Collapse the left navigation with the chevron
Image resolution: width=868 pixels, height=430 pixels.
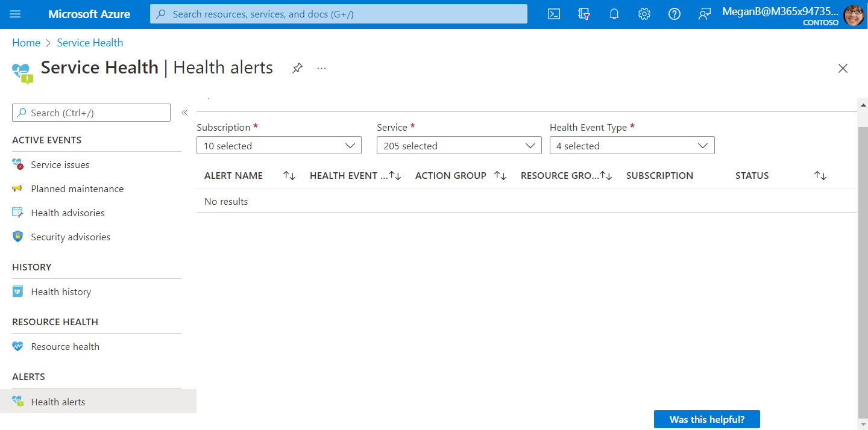pyautogui.click(x=184, y=113)
